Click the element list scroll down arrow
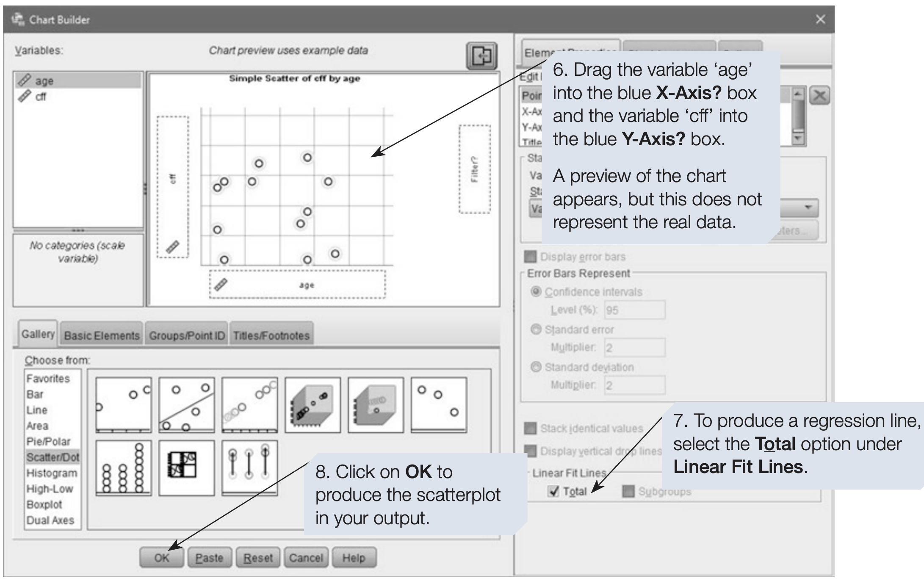Screen dimensions: 924x581 pos(798,138)
